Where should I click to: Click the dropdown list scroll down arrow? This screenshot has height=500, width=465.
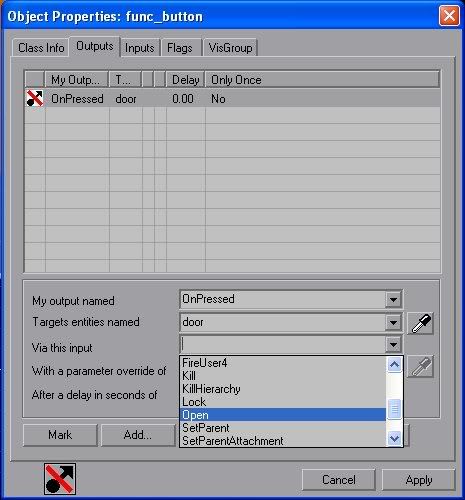395,438
